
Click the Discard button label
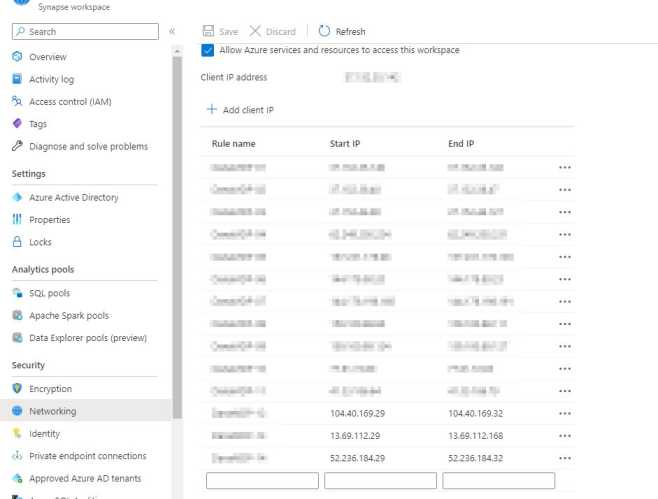(x=281, y=31)
